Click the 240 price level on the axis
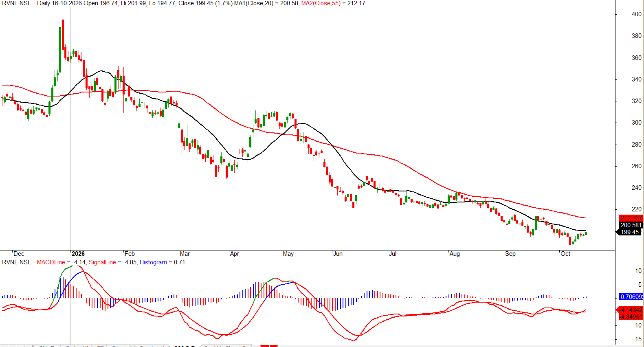The height and width of the screenshot is (347, 644). tap(637, 188)
